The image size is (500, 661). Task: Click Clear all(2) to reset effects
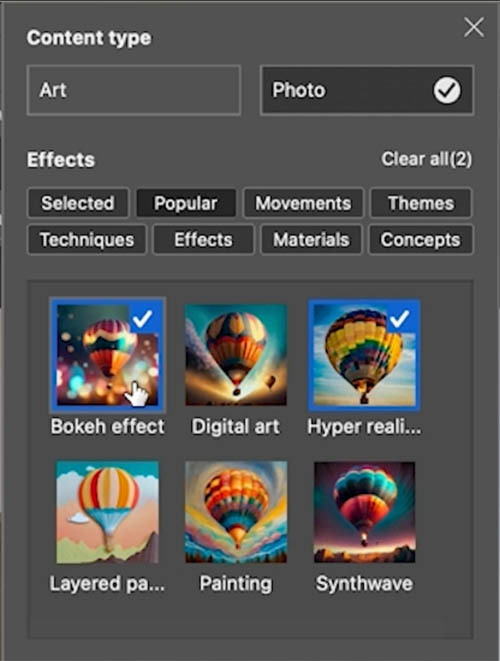427,159
